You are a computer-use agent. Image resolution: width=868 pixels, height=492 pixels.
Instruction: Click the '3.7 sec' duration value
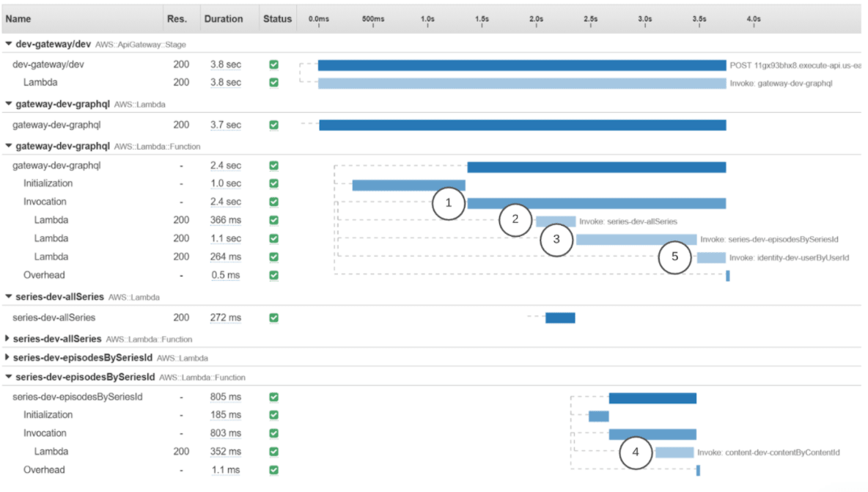(225, 125)
